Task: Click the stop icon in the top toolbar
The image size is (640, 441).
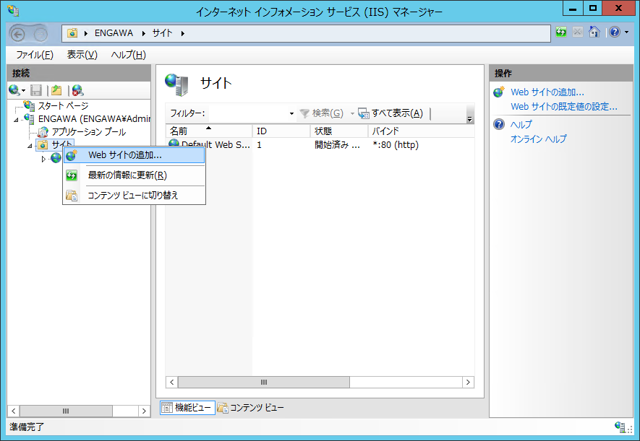Action: click(x=578, y=32)
